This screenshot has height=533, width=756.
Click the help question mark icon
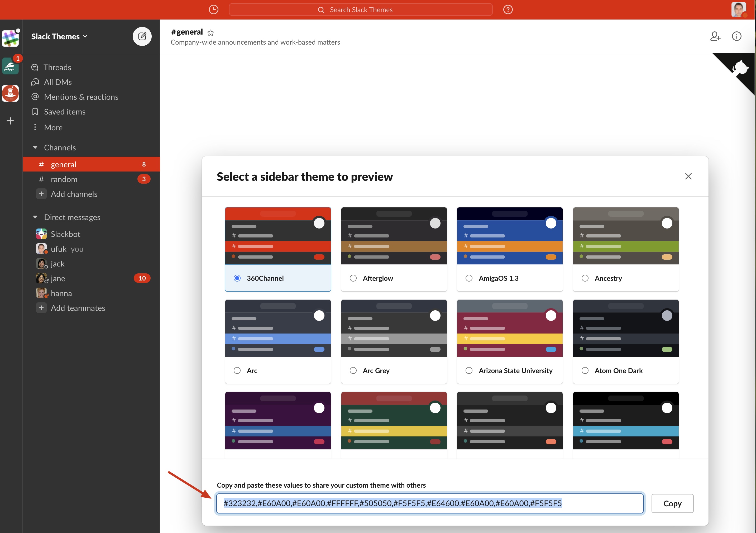coord(508,9)
